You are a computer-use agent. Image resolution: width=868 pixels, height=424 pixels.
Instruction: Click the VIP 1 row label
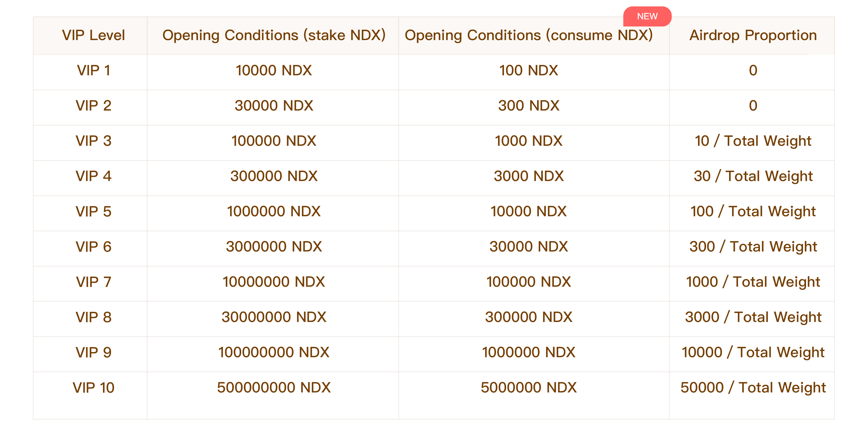pos(93,70)
